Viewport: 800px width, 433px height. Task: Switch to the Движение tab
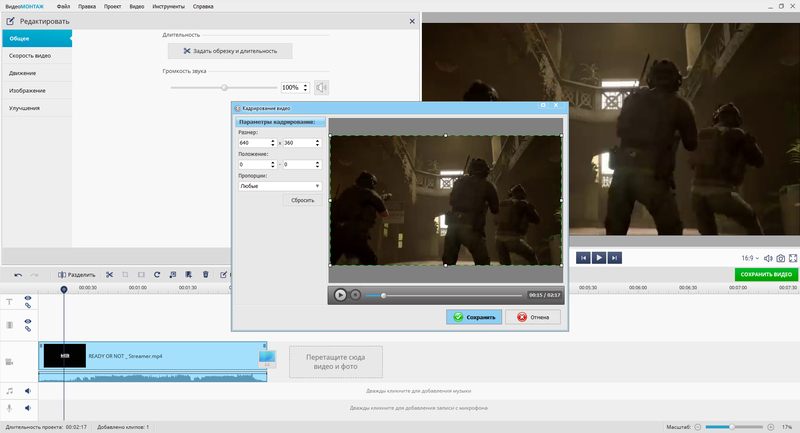37,73
